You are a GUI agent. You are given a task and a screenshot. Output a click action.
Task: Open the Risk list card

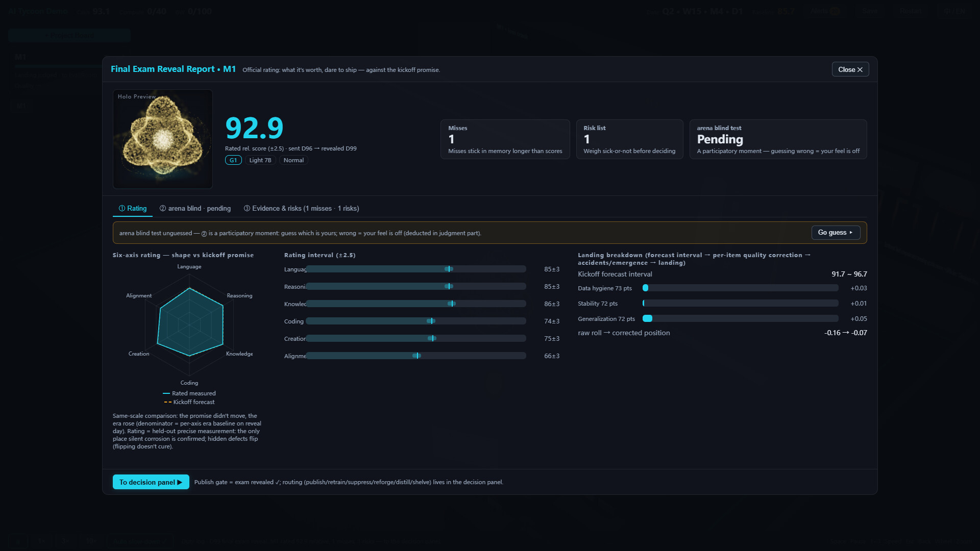coord(629,139)
